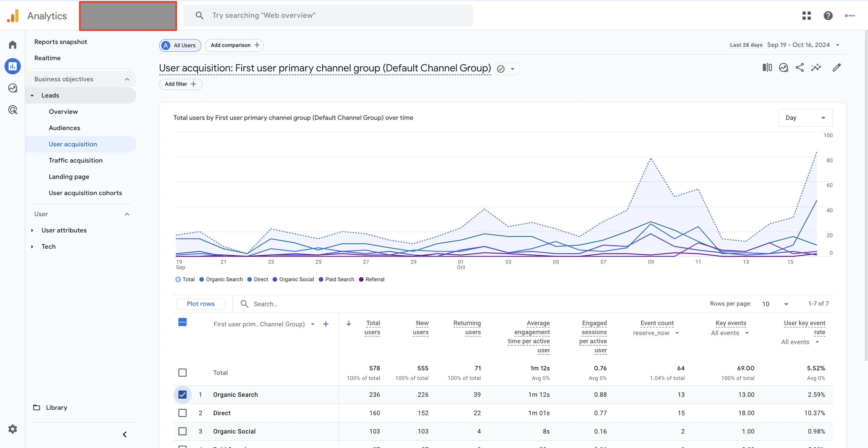
Task: Toggle the select-all rows checkbox
Action: tap(182, 322)
